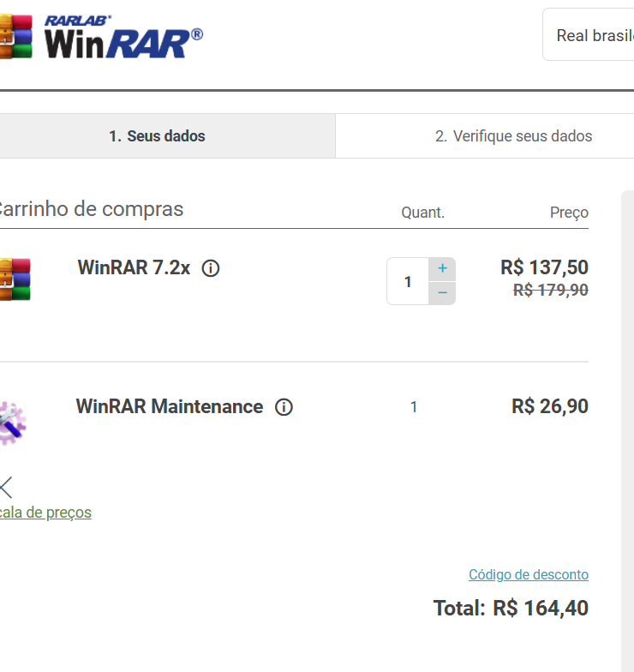This screenshot has height=672, width=634.
Task: Click the WinRAR books logo icon in header
Action: point(15,36)
